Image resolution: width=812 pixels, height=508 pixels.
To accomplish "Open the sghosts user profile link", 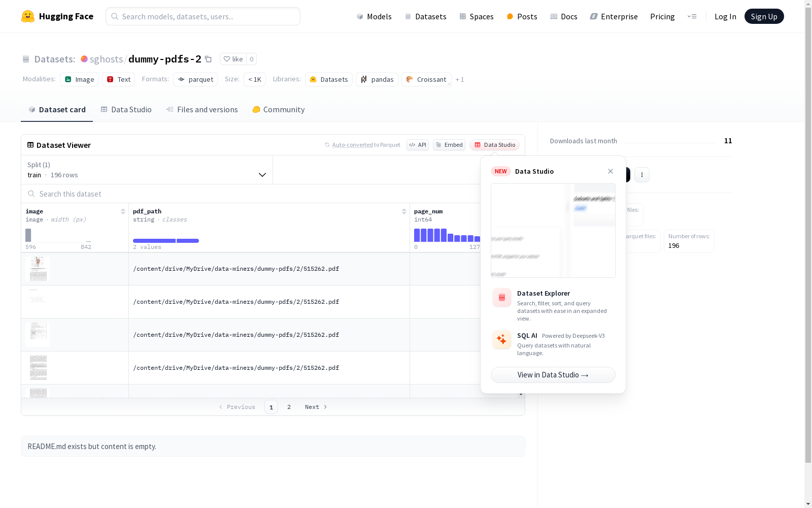I will tap(106, 59).
